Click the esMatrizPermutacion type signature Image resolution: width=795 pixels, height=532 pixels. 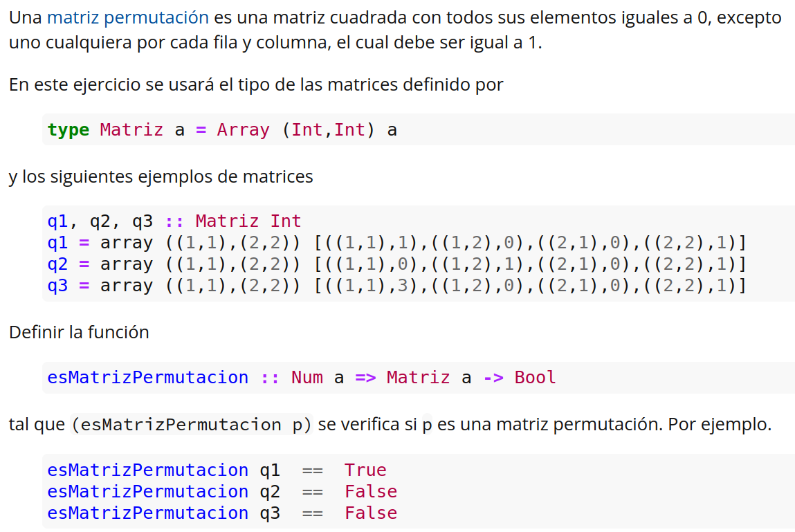point(301,378)
